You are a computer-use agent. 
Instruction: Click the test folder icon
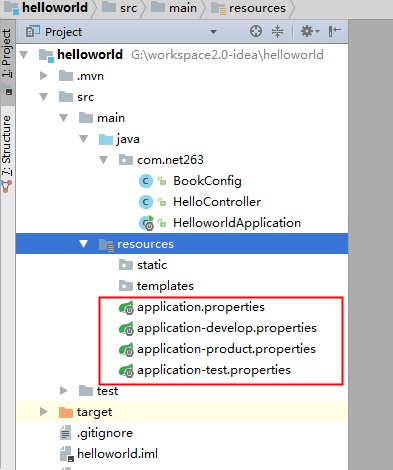(86, 391)
